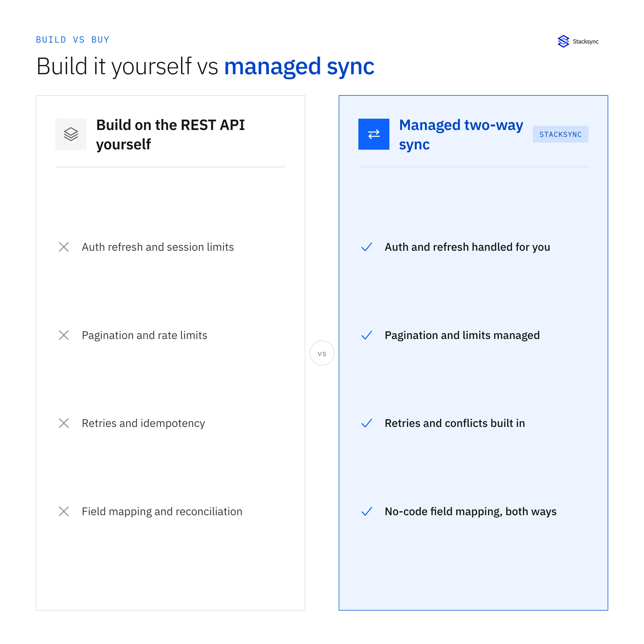Click 'Auth and refresh handled for you' text
Image resolution: width=644 pixels, height=644 pixels.
coord(467,247)
